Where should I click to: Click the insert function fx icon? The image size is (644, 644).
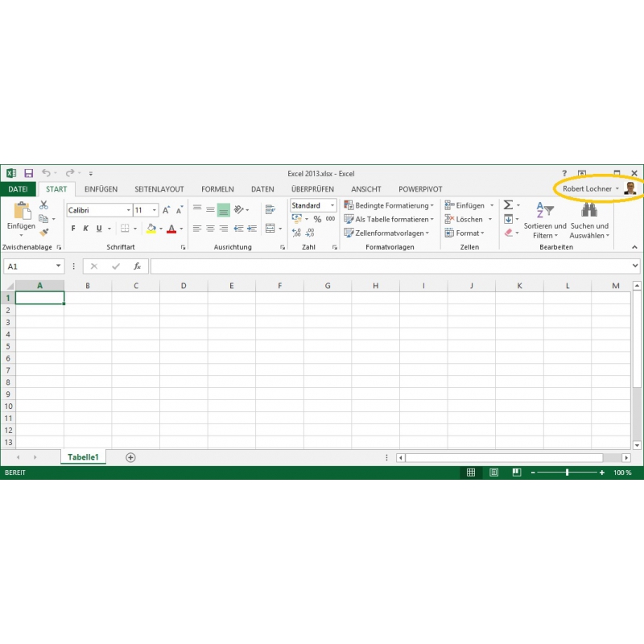click(x=137, y=266)
